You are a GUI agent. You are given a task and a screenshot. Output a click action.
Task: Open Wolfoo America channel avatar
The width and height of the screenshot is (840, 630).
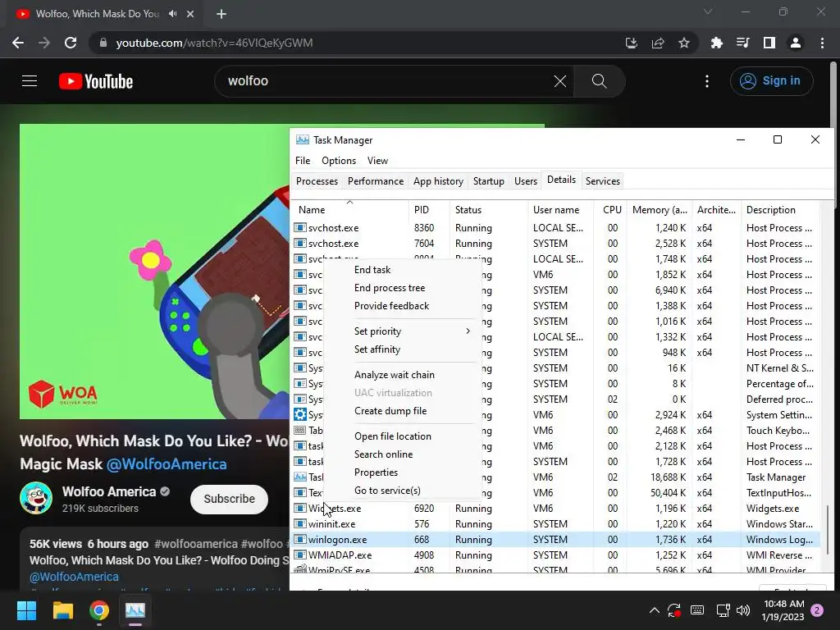(36, 498)
